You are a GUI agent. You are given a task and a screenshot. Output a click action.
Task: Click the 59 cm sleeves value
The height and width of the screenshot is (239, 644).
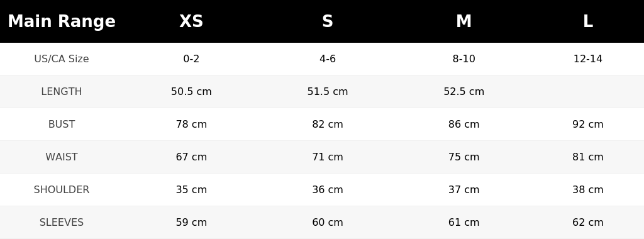[x=191, y=222]
